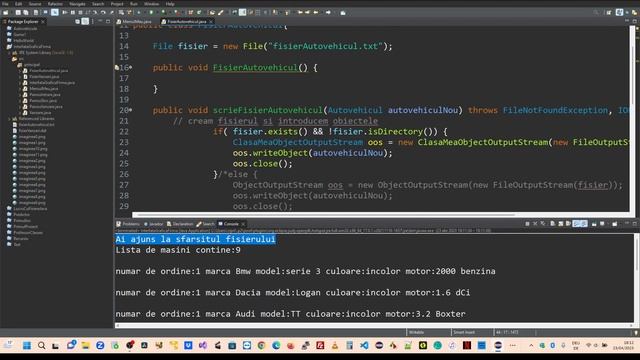Open File Explorer from the taskbar

coord(85,345)
